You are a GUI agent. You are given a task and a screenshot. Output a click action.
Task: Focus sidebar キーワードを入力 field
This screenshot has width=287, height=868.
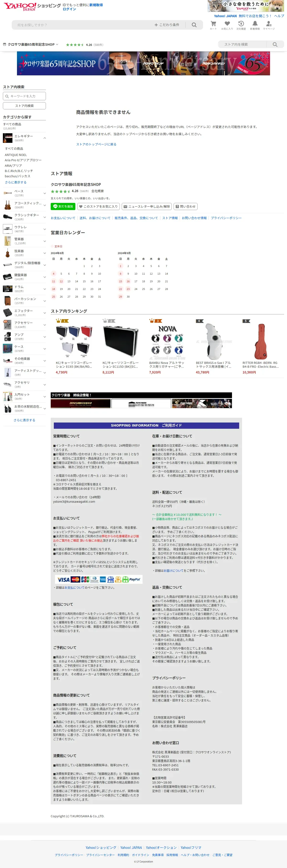tap(24, 96)
